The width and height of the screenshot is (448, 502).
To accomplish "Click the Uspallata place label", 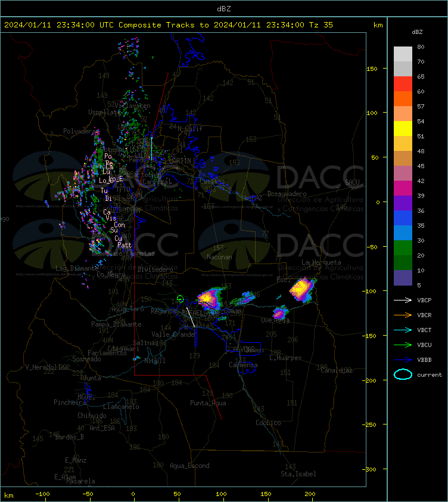I will 104,111.
